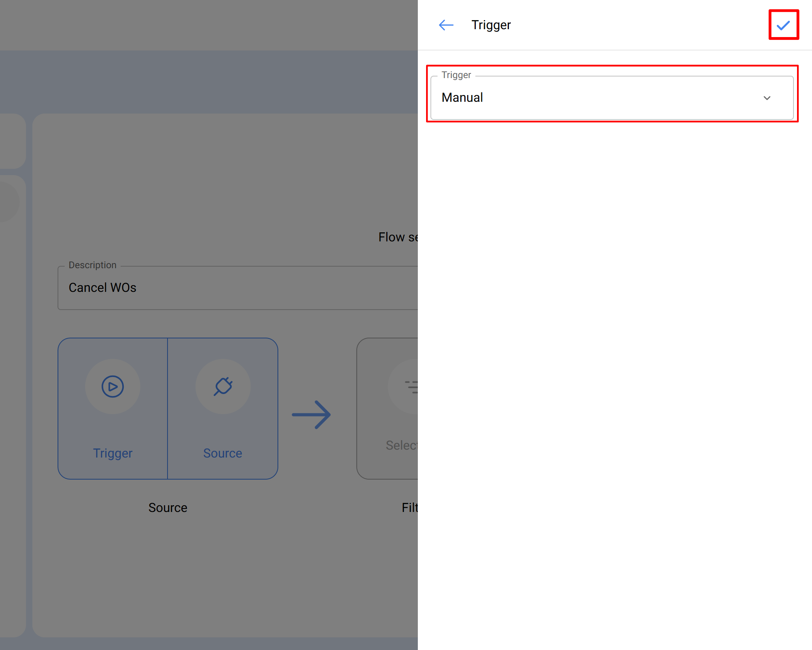Click the small Trigger label above dropdown
This screenshot has height=650, width=812.
[x=456, y=75]
